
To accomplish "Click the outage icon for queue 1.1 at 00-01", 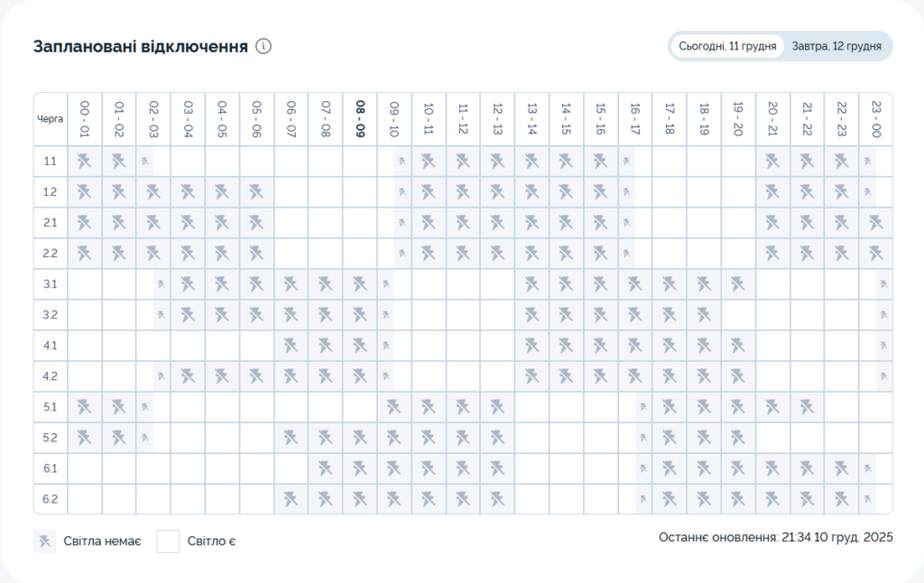I will [85, 162].
